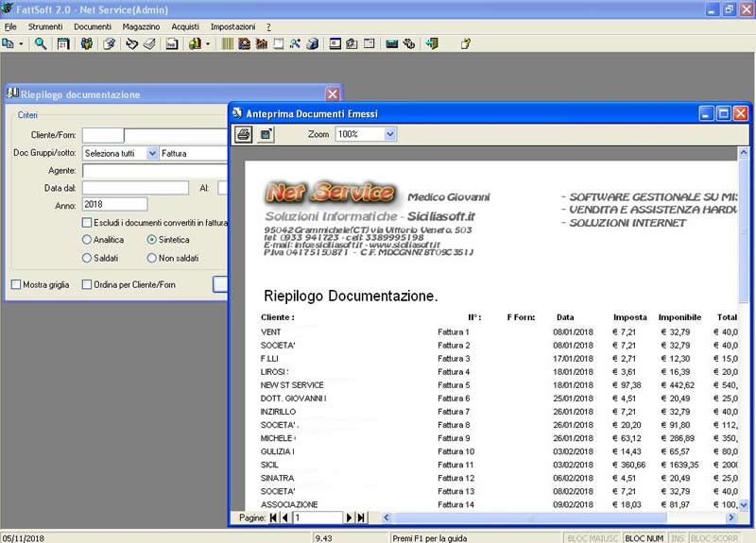
Task: Click the colored books icon in toolbar
Action: pos(195,43)
